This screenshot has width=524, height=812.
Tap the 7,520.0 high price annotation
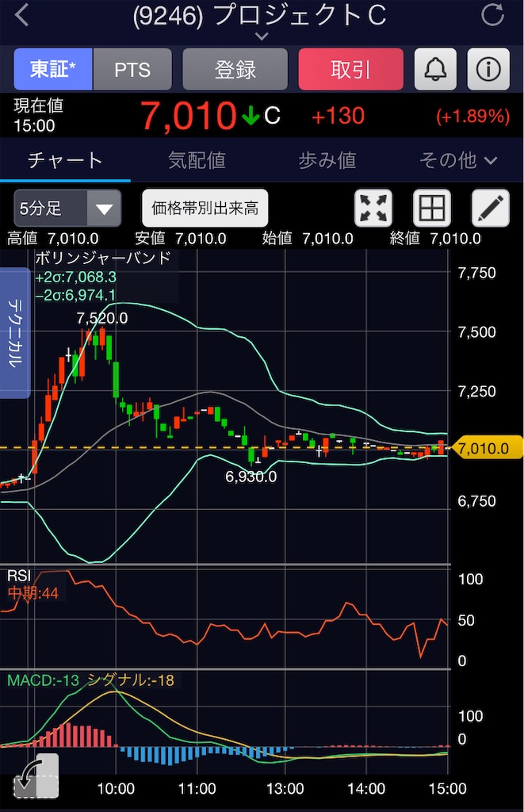pyautogui.click(x=102, y=318)
